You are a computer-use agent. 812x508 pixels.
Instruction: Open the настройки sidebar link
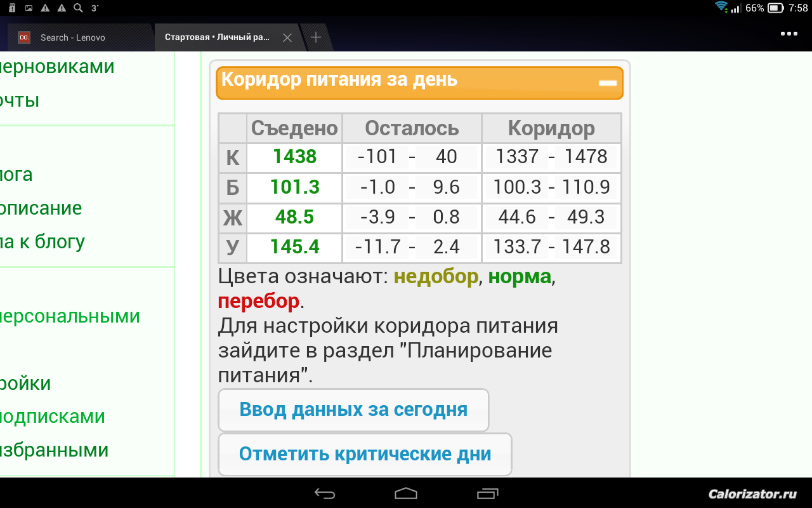coord(25,384)
